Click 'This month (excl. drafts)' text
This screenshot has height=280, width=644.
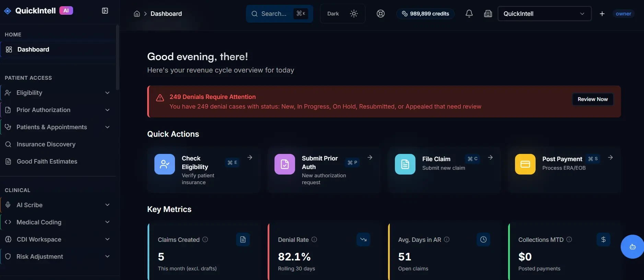tap(187, 269)
